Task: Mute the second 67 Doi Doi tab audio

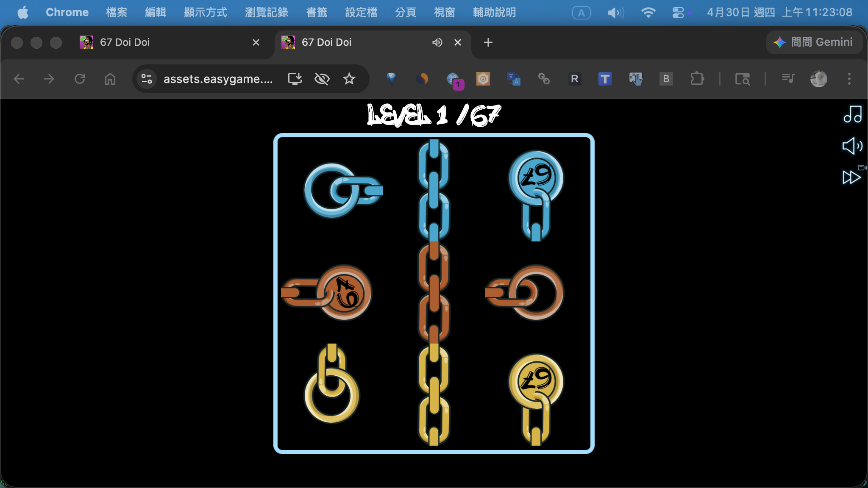Action: click(437, 42)
